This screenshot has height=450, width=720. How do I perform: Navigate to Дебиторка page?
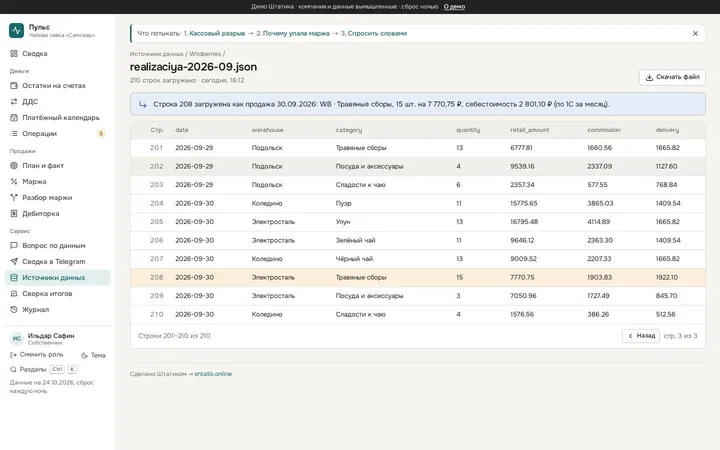pyautogui.click(x=57, y=214)
